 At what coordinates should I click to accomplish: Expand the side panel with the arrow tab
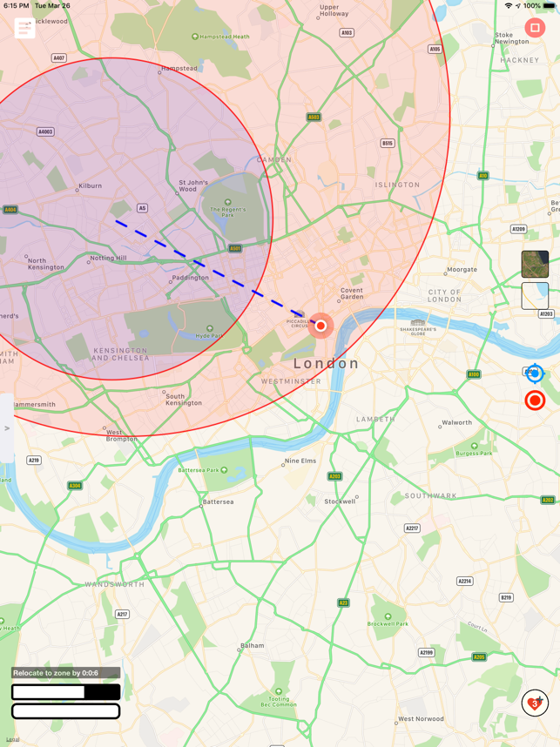click(7, 428)
